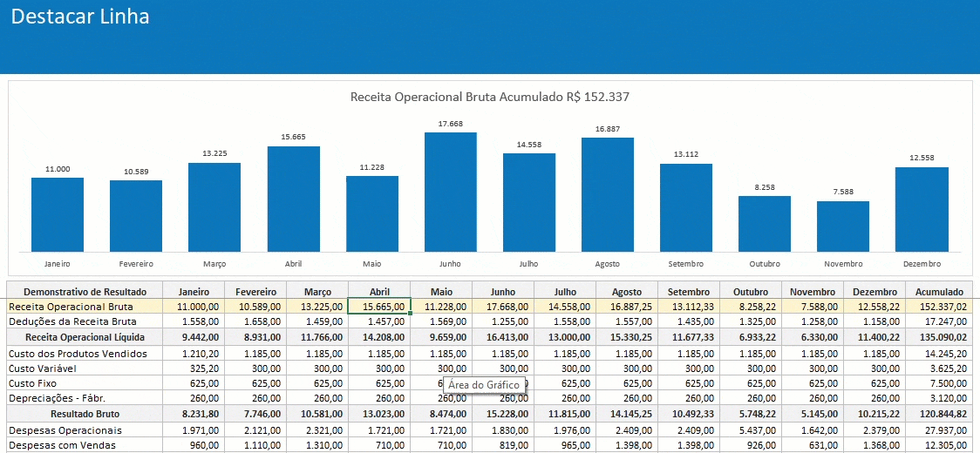The height and width of the screenshot is (453, 980).
Task: Select the cell with 1.368,00 in Dezembro
Action: [875, 445]
